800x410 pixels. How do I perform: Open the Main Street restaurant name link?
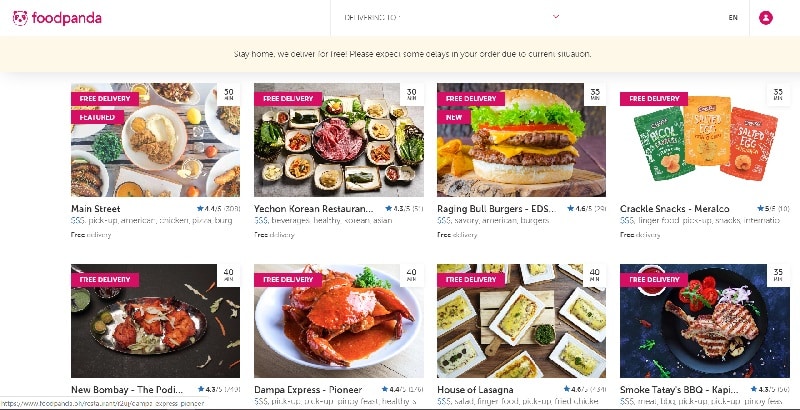pyautogui.click(x=96, y=209)
